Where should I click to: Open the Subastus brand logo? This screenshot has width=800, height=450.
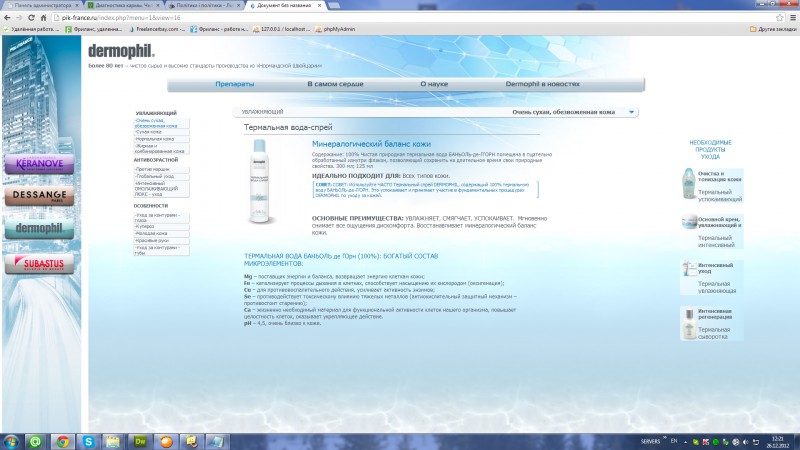coord(39,264)
